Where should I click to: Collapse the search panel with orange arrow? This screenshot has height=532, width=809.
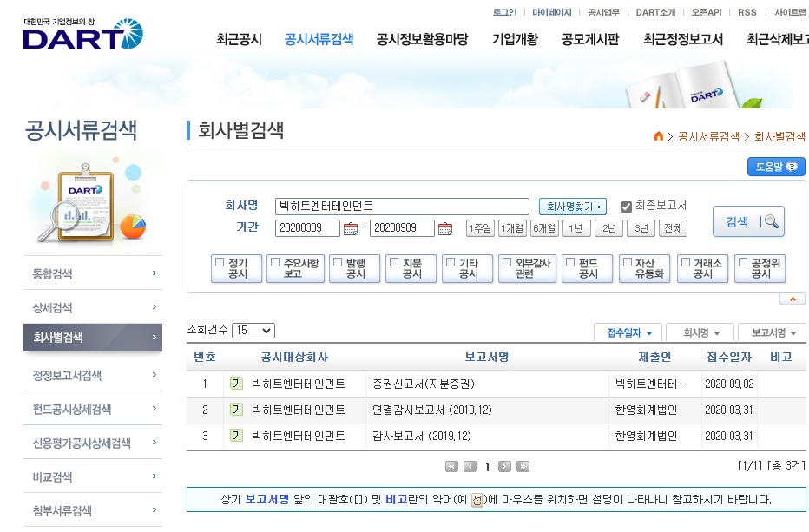pos(793,299)
